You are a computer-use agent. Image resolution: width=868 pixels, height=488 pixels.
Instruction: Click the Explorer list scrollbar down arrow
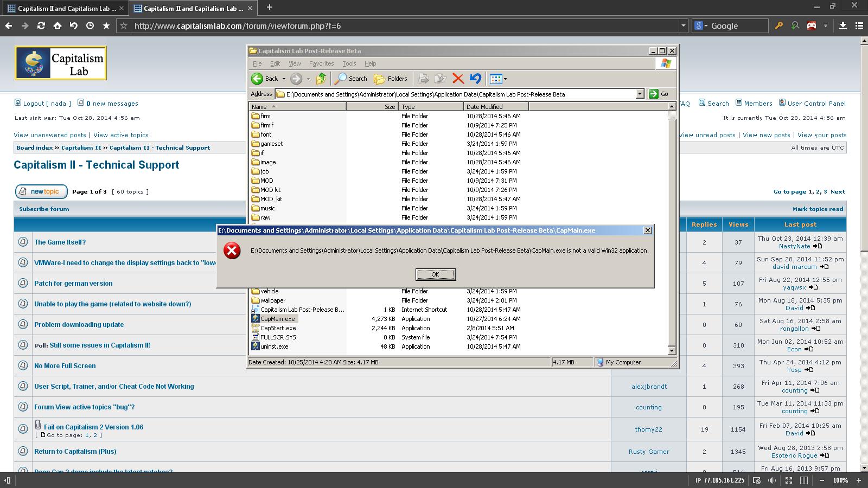(672, 351)
